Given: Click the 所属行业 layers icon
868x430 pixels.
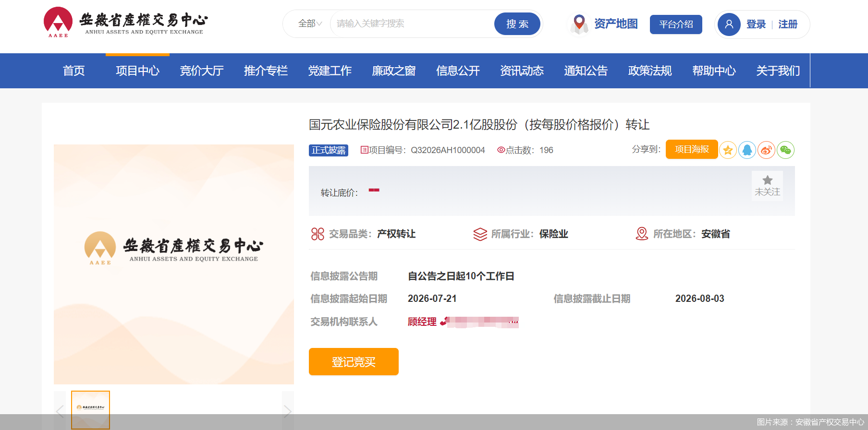Looking at the screenshot, I should (480, 234).
